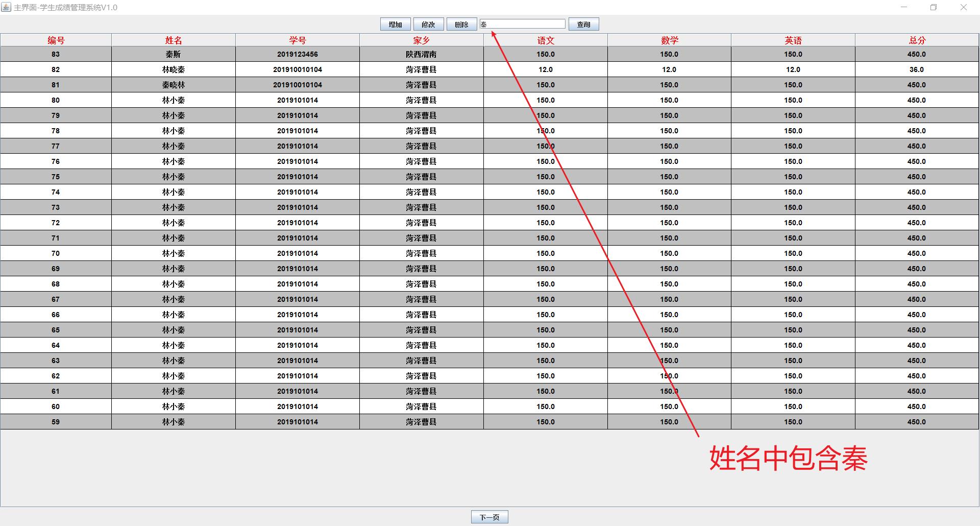980x526 pixels.
Task: Select name 林小秦 in row 80
Action: (x=174, y=100)
